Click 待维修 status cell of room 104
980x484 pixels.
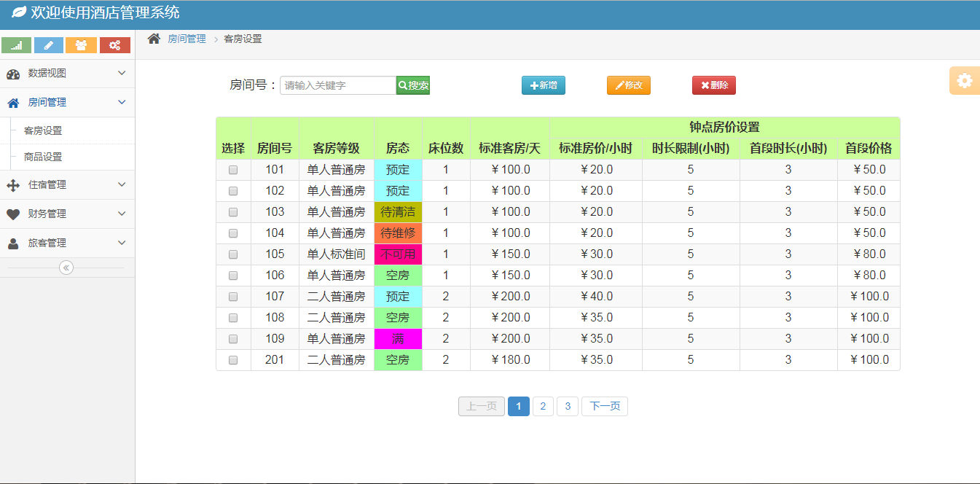[x=398, y=233]
